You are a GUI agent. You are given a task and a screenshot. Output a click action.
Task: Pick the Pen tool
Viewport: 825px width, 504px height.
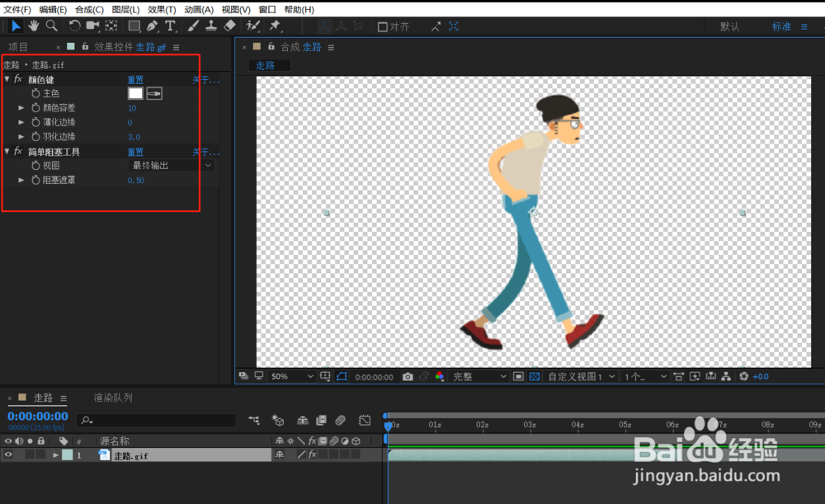pyautogui.click(x=153, y=26)
